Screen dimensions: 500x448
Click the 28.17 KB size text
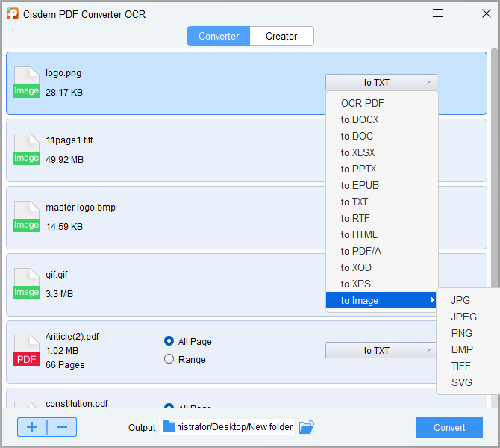click(x=64, y=93)
